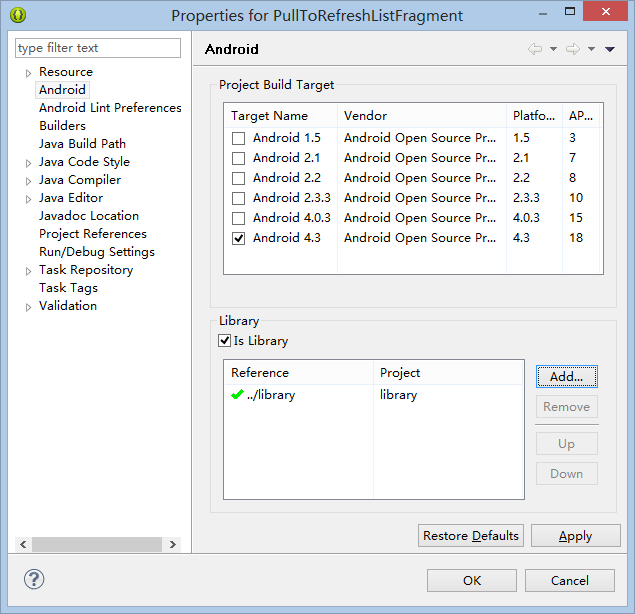Click vendor cell in Android 1.5 row
This screenshot has width=635, height=614.
coord(420,138)
